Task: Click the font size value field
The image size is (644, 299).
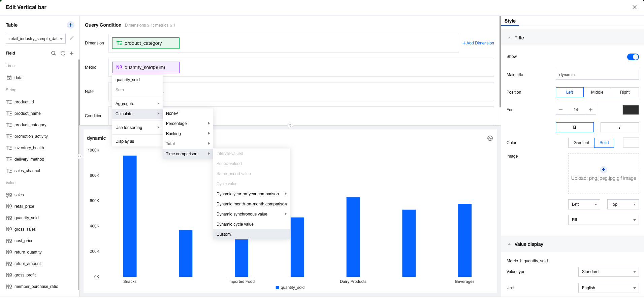Action: click(576, 110)
